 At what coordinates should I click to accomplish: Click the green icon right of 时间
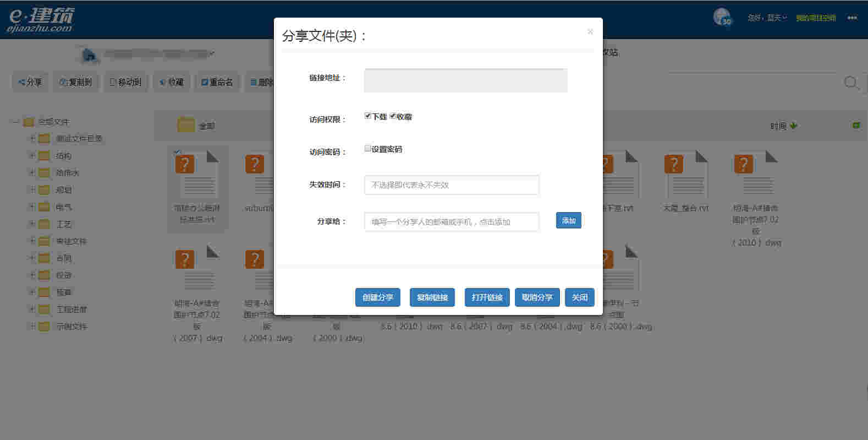point(856,126)
